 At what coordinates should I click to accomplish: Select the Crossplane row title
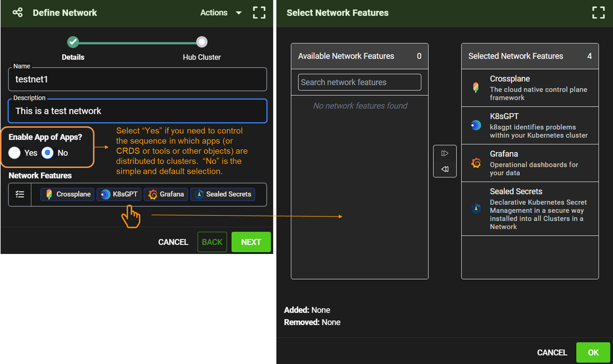510,79
